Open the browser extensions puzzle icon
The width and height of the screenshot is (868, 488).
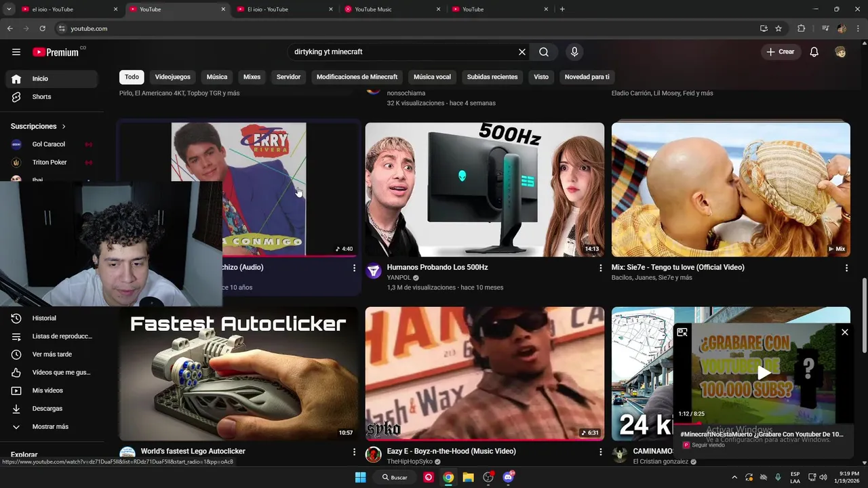802,28
